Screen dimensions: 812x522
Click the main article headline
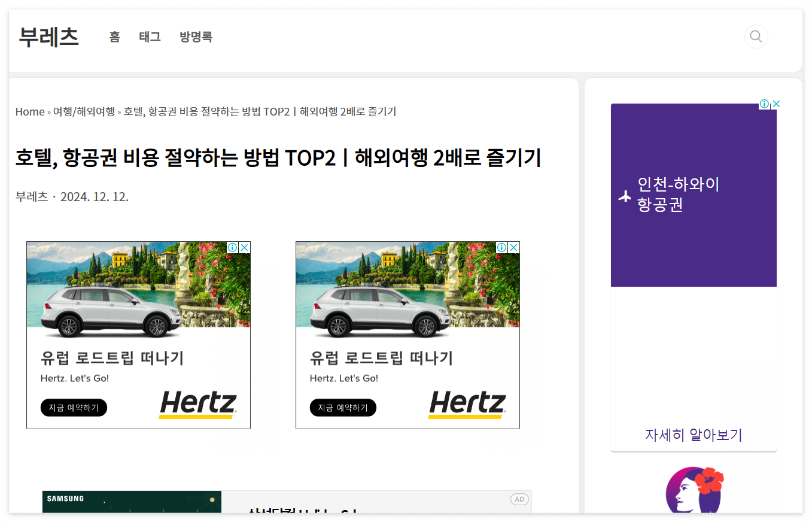tap(278, 158)
